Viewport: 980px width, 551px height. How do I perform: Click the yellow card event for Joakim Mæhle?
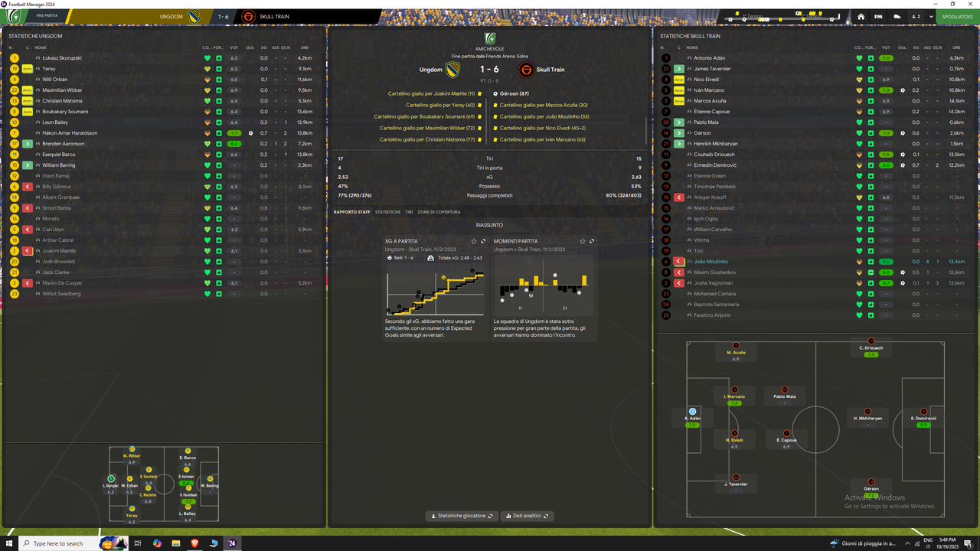(434, 93)
